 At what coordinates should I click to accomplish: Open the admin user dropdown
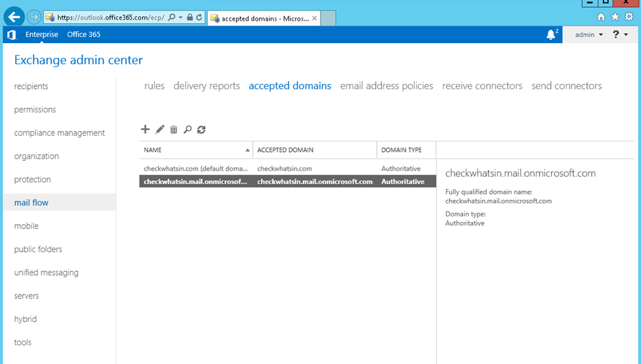[x=588, y=35]
